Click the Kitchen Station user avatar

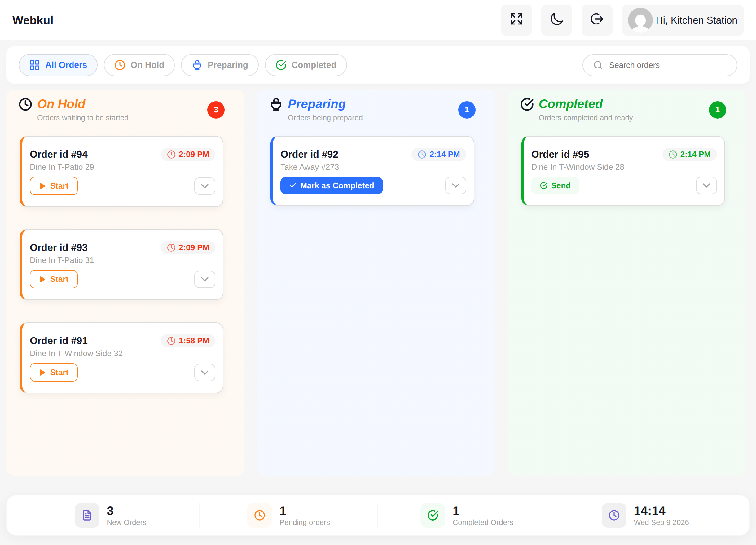[x=640, y=20]
